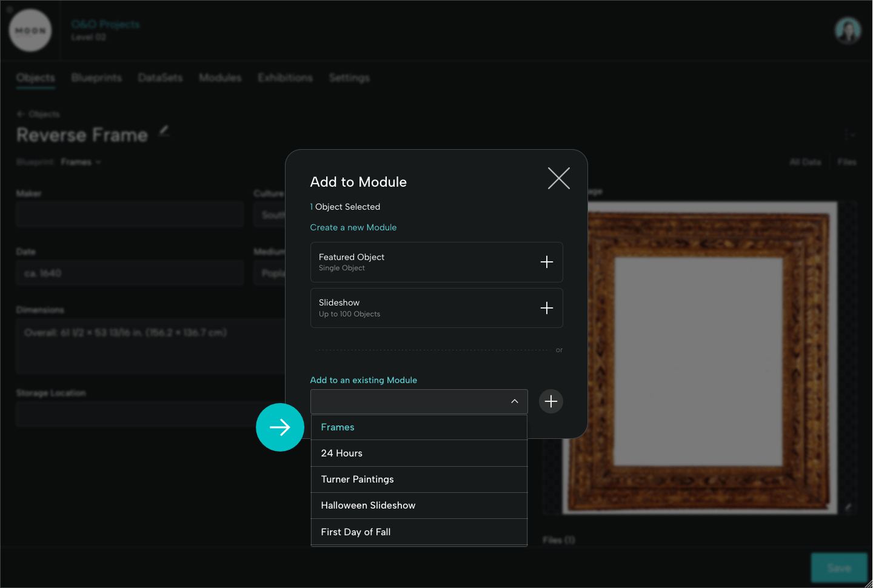Open the Exhibitions tab

(285, 78)
